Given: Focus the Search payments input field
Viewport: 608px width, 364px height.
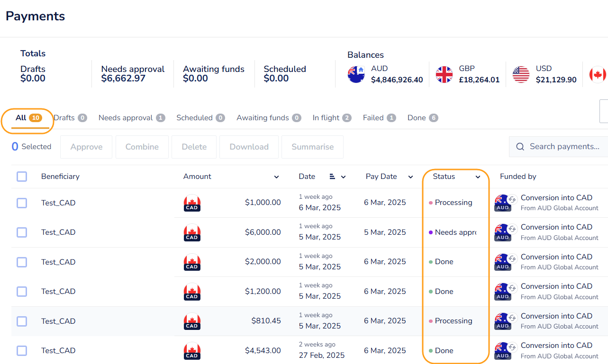Looking at the screenshot, I should coord(564,147).
